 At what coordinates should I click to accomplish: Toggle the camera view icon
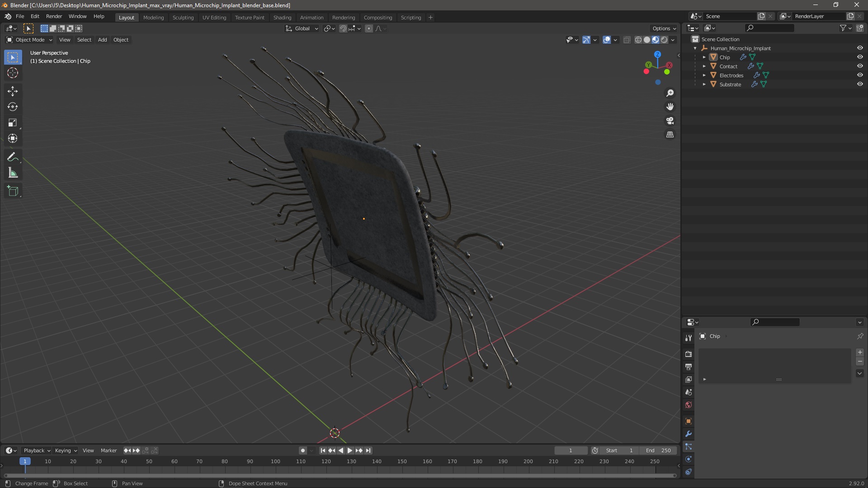click(x=670, y=121)
